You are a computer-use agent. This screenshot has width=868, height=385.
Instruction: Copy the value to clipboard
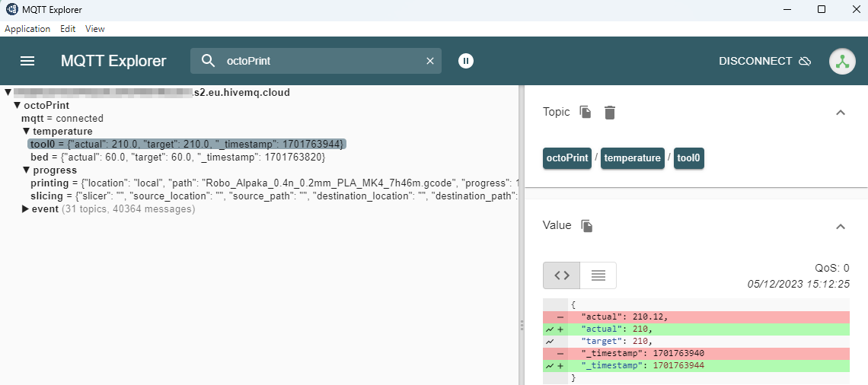click(587, 226)
